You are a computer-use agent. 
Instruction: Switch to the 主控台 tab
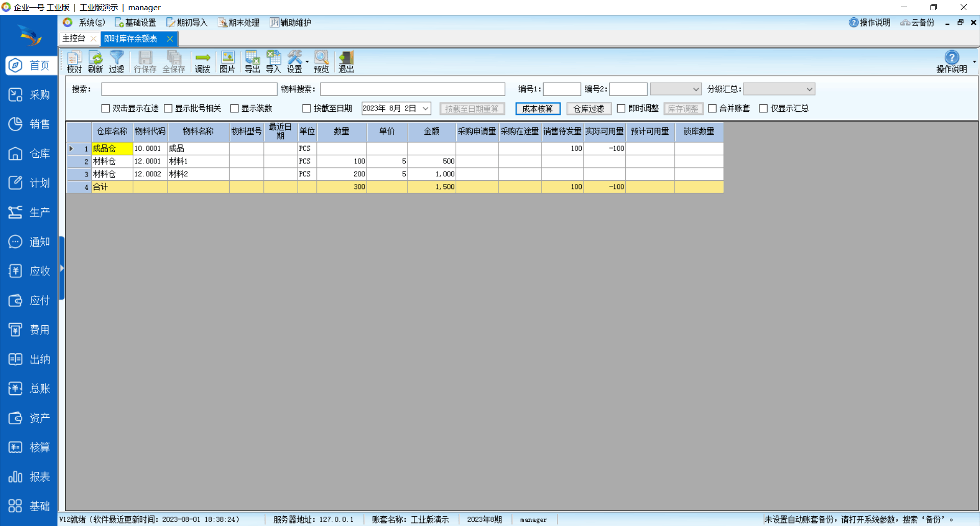point(74,39)
